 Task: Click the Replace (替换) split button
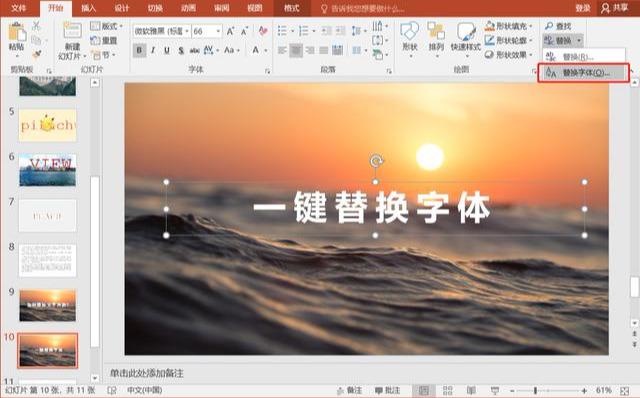562,40
